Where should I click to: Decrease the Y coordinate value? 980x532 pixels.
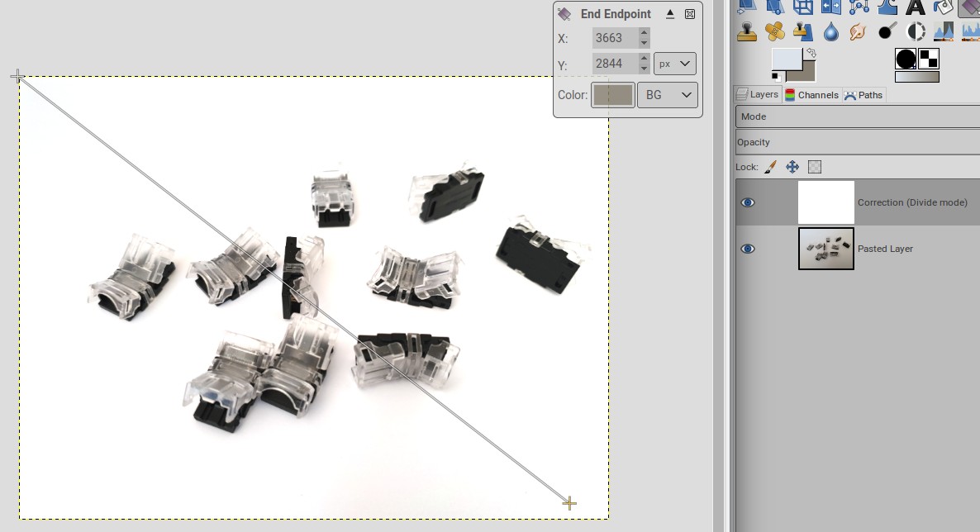(x=645, y=69)
